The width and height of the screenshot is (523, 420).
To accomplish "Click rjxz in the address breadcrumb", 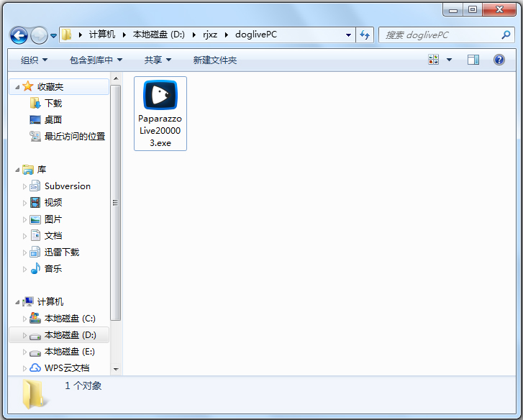I will [210, 35].
